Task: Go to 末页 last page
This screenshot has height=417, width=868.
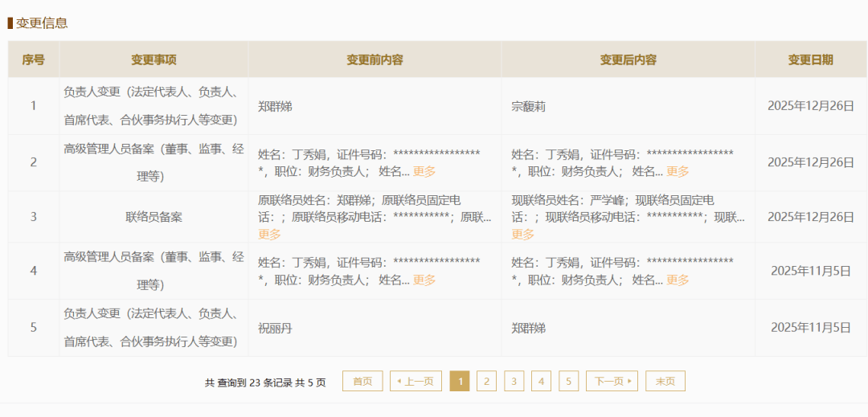Action: pos(665,382)
